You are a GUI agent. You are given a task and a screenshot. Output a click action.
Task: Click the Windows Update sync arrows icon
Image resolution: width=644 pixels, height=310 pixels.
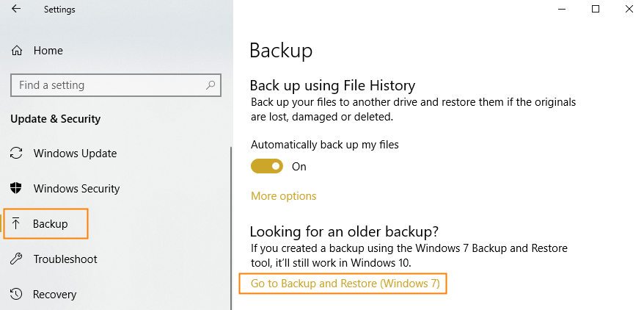tap(16, 154)
